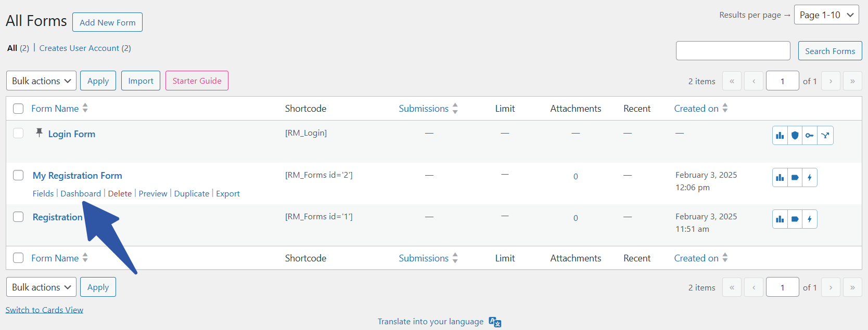This screenshot has height=330, width=868.
Task: Open the translate language icon at bottom
Action: [495, 322]
